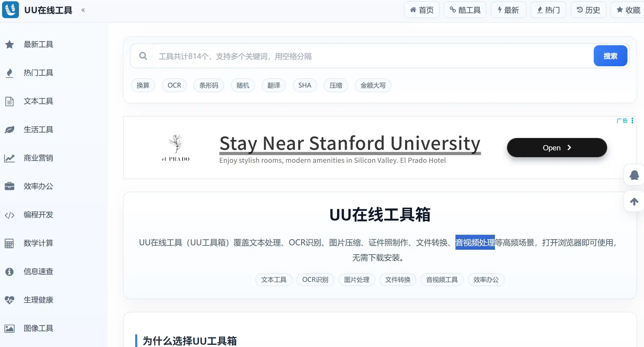Click the Enjoy stylish rooms ad description
Image resolution: width=644 pixels, height=347 pixels.
(332, 160)
